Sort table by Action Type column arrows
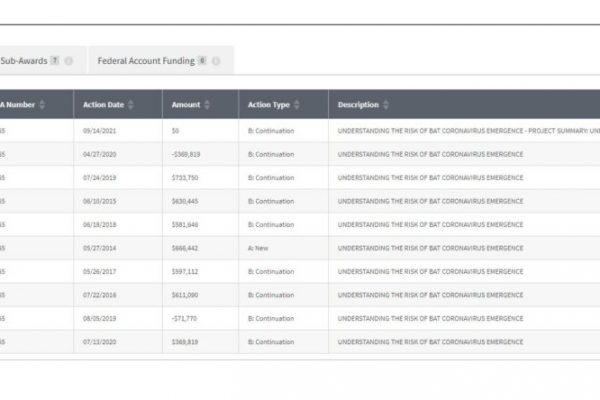 [x=298, y=105]
